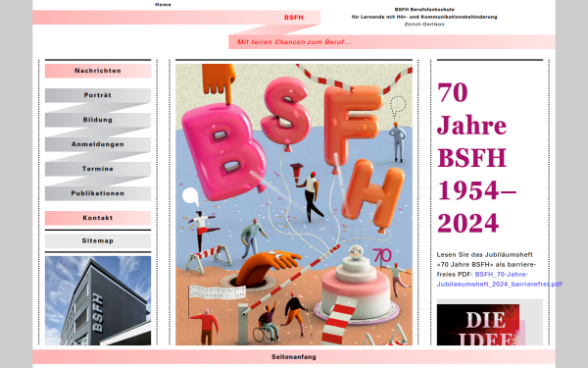
Task: Click the Home link at the top
Action: point(163,5)
